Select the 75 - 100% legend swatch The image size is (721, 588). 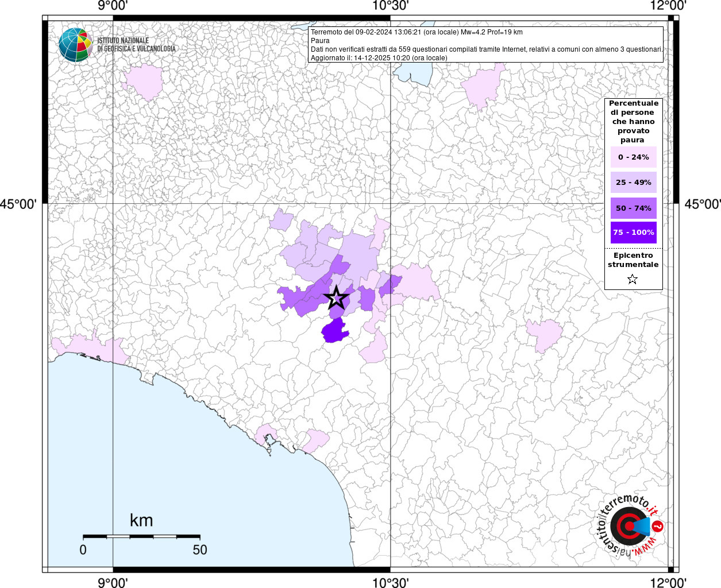point(634,233)
